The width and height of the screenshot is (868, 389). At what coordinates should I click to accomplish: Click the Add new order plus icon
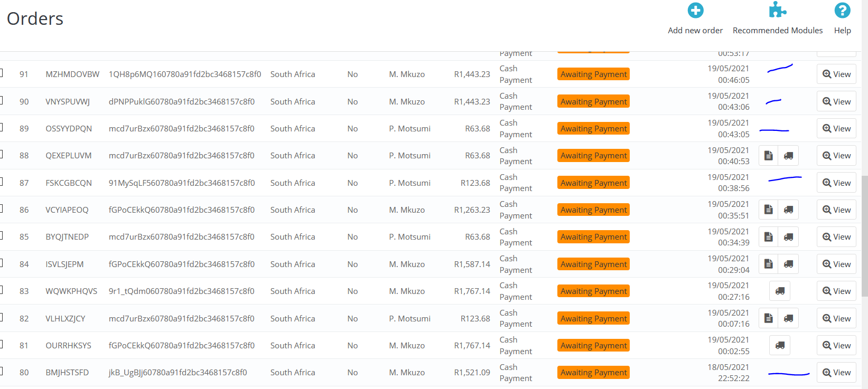pyautogui.click(x=695, y=11)
